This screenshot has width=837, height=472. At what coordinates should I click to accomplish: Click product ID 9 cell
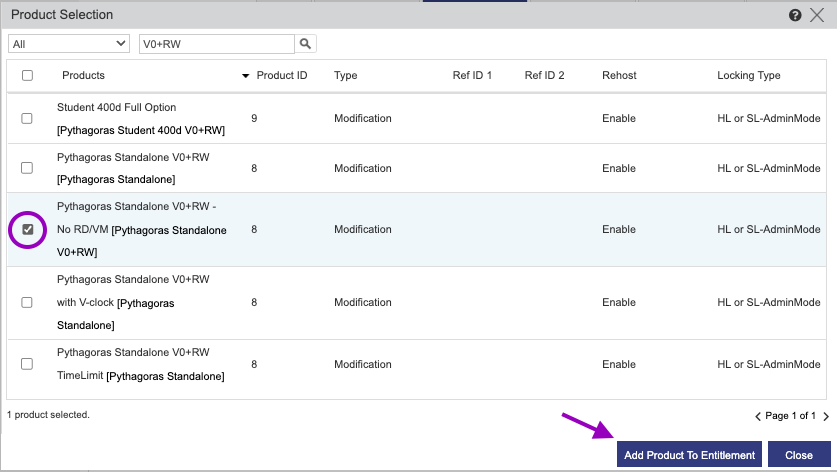point(254,119)
